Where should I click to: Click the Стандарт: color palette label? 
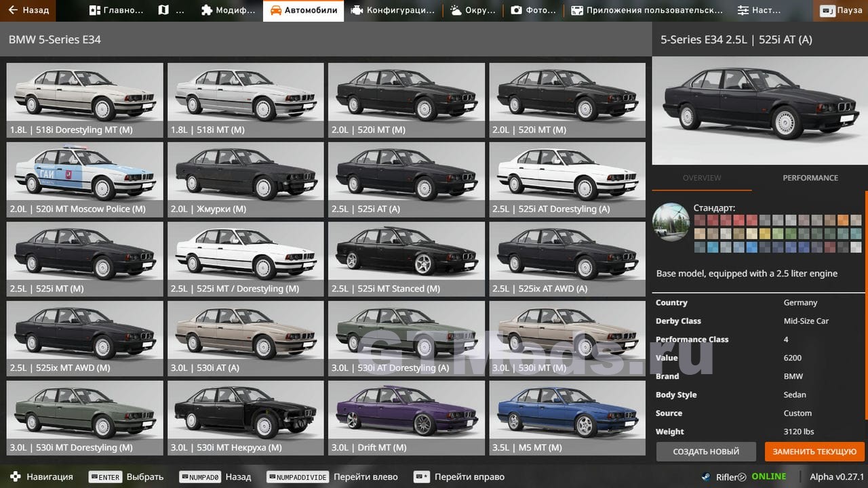tap(714, 207)
